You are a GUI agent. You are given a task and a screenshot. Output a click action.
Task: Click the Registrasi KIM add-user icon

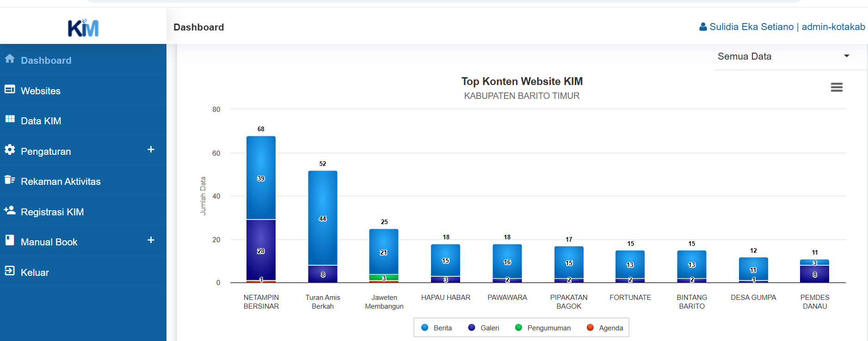coord(10,210)
